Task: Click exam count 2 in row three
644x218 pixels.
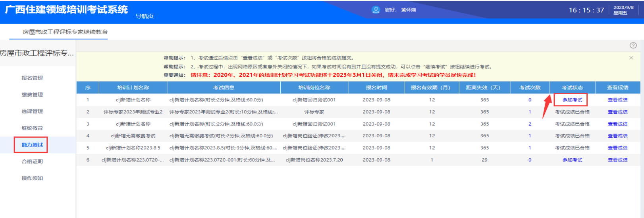Action: (x=530, y=124)
